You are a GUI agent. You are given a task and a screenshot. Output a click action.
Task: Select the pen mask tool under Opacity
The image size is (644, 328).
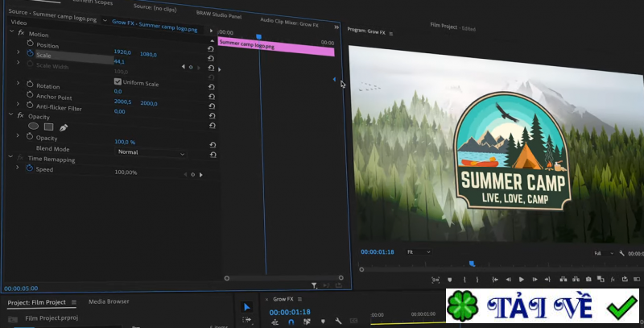(x=64, y=127)
